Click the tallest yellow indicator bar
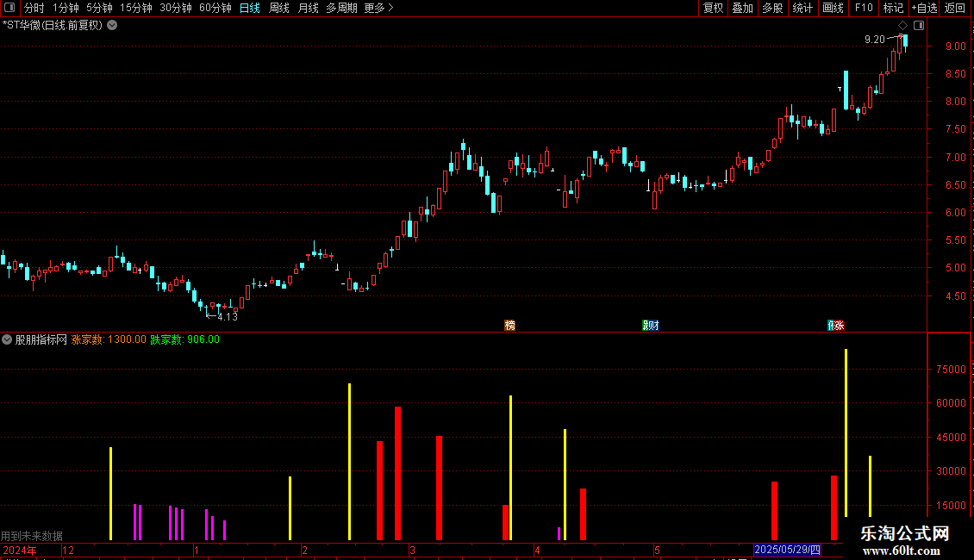The image size is (974, 560). [x=846, y=432]
